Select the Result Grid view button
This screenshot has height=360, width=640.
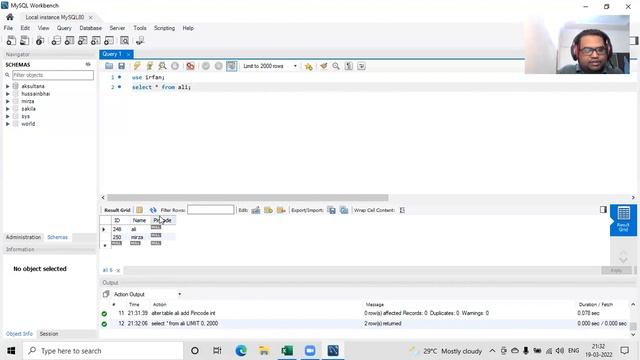point(623,220)
